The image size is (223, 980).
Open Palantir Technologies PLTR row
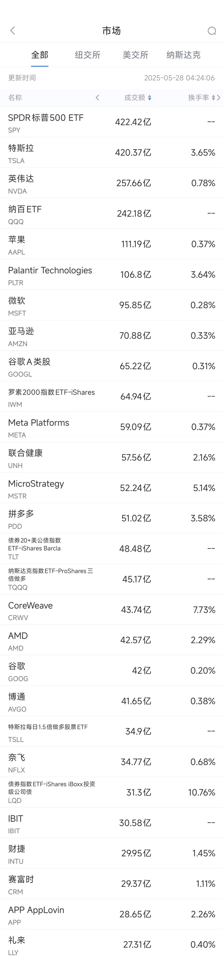[x=111, y=274]
